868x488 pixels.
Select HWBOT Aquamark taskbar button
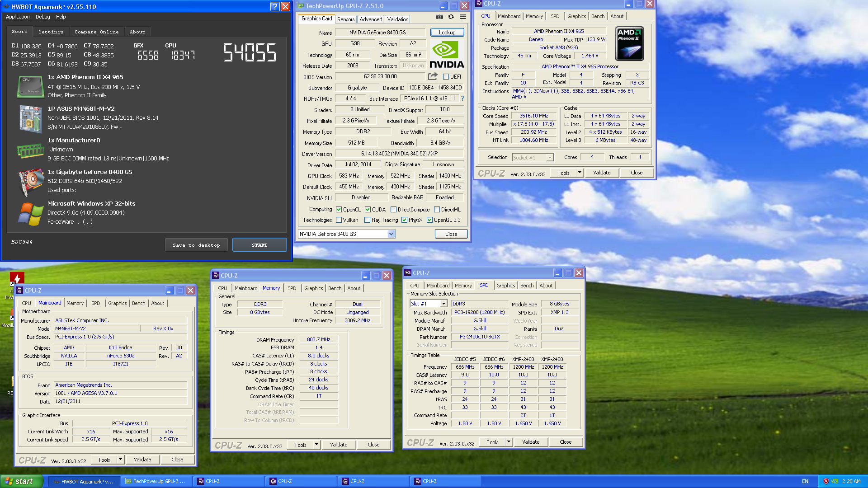(x=84, y=481)
